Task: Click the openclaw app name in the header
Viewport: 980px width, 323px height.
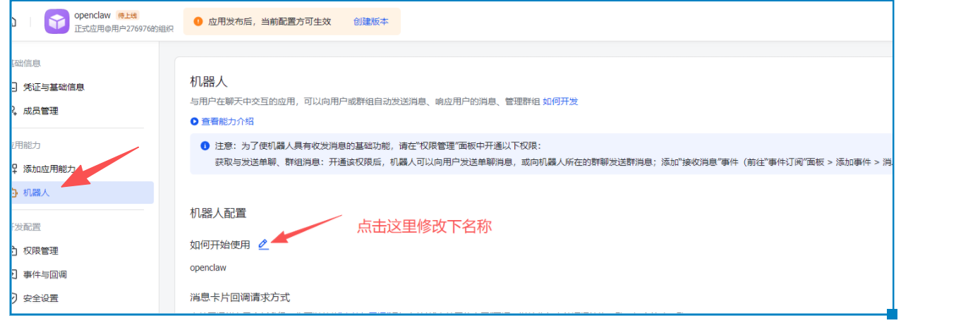Action: [x=93, y=16]
